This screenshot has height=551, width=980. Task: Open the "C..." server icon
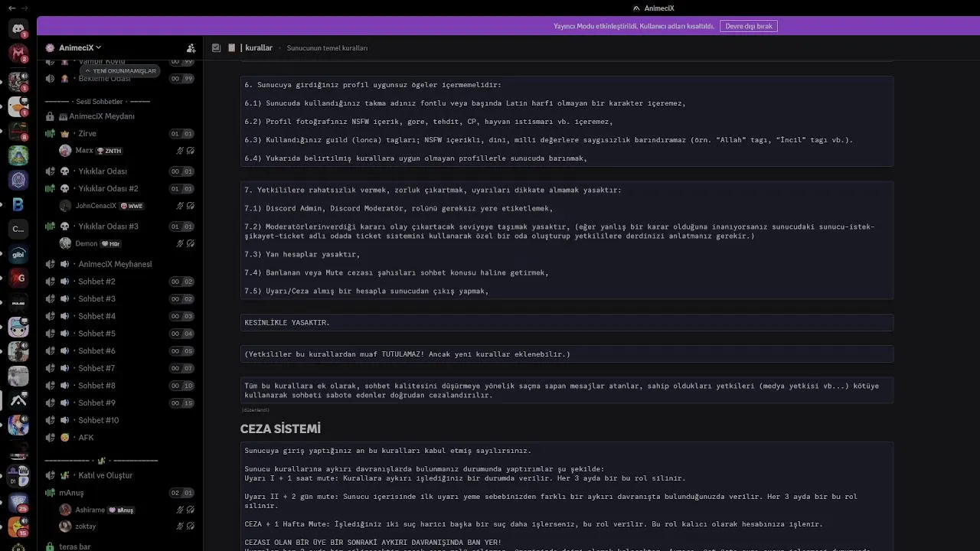18,229
